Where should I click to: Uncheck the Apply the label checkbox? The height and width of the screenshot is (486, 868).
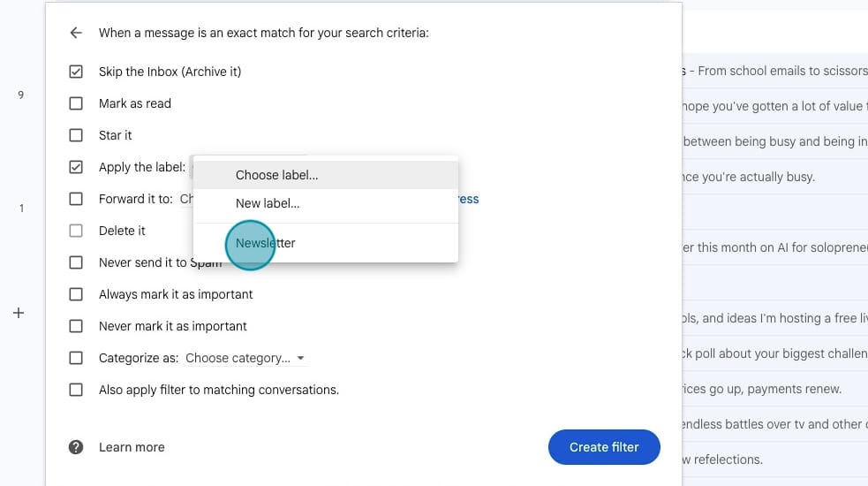click(x=76, y=167)
